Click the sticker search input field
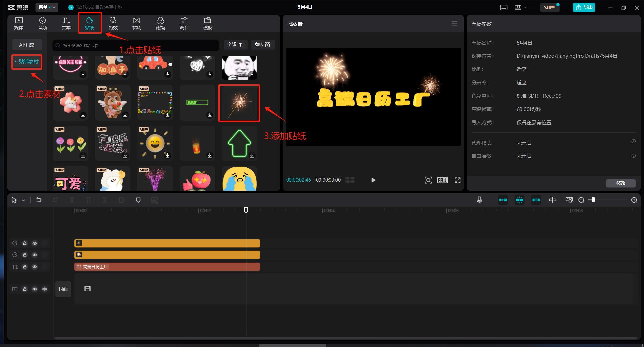Screen dimensions: 644x347 pyautogui.click(x=137, y=45)
